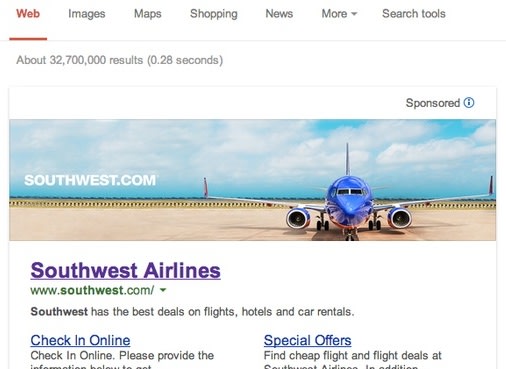The width and height of the screenshot is (506, 369).
Task: Open the Special Offers sitelink
Action: click(x=307, y=340)
